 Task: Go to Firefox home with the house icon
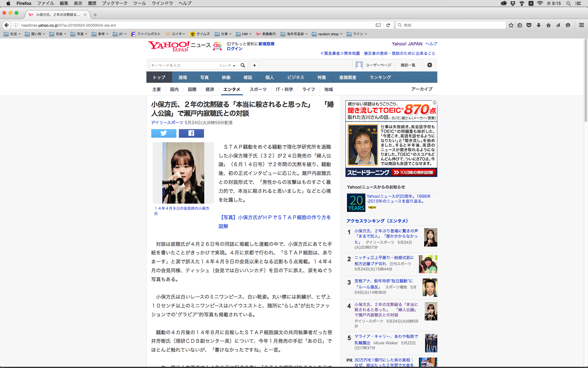[x=548, y=25]
